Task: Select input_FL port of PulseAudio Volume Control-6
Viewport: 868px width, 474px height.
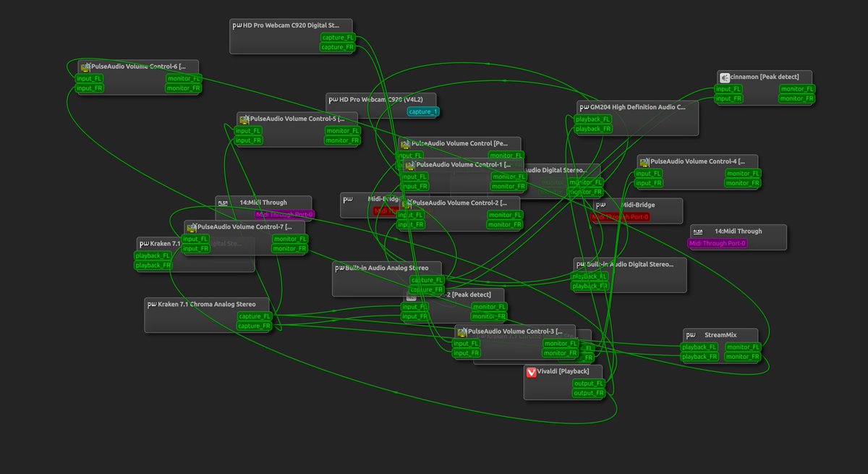Action: pyautogui.click(x=90, y=78)
